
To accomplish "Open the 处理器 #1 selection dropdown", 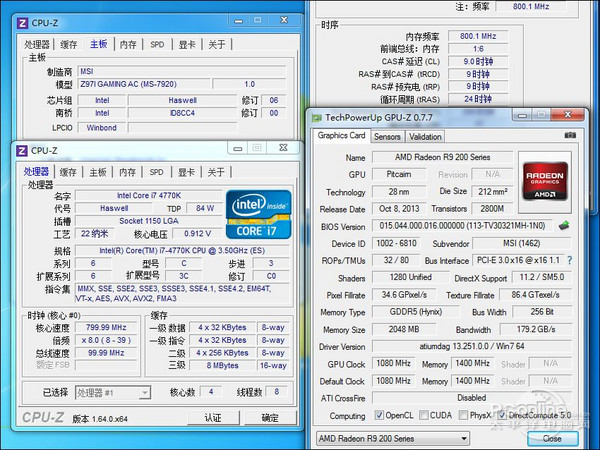I will pyautogui.click(x=114, y=393).
